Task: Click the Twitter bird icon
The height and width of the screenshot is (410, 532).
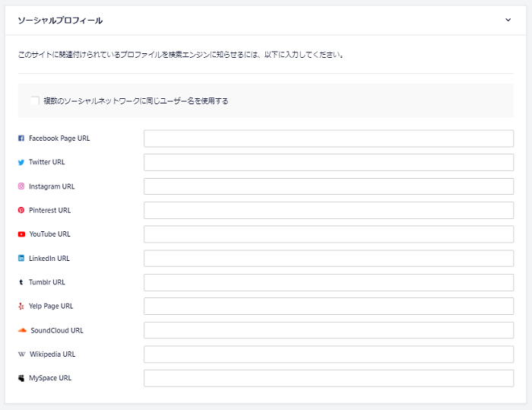Action: pos(21,162)
